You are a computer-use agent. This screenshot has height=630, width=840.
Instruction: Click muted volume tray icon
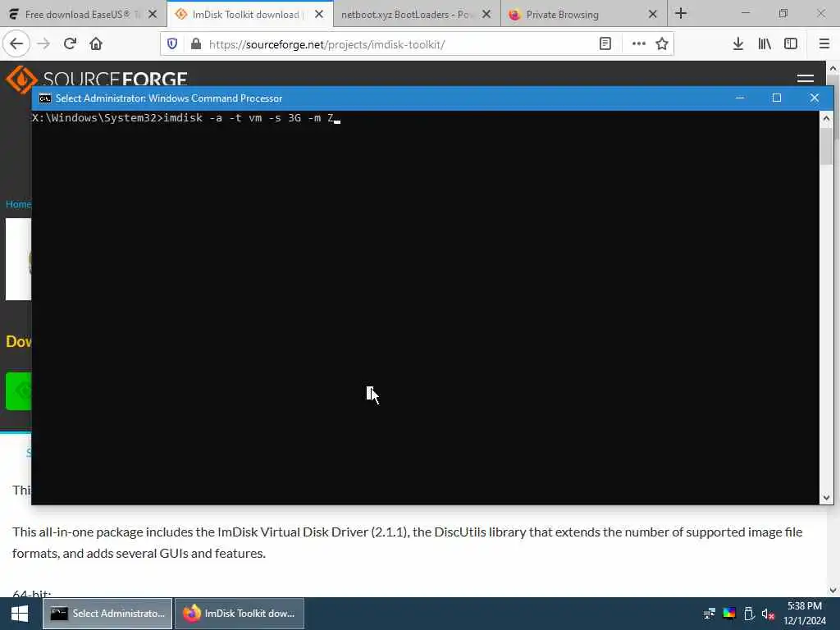pyautogui.click(x=768, y=614)
